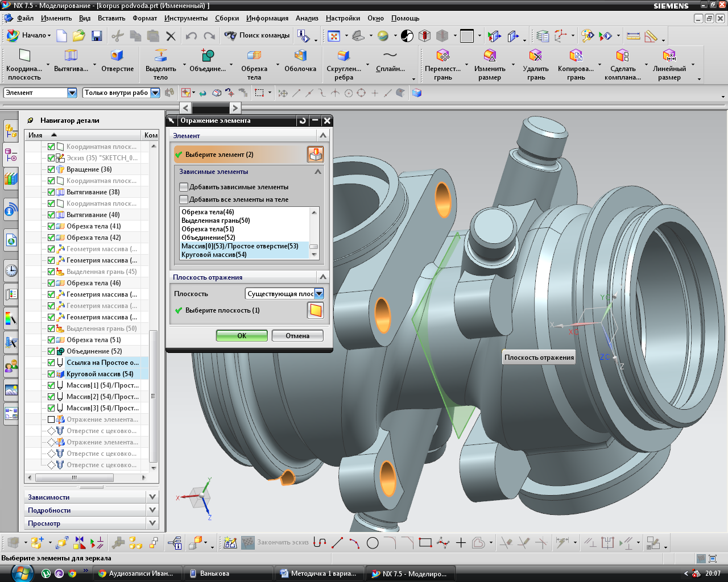Toggle checkbox for Объединение (52)

pos(51,351)
